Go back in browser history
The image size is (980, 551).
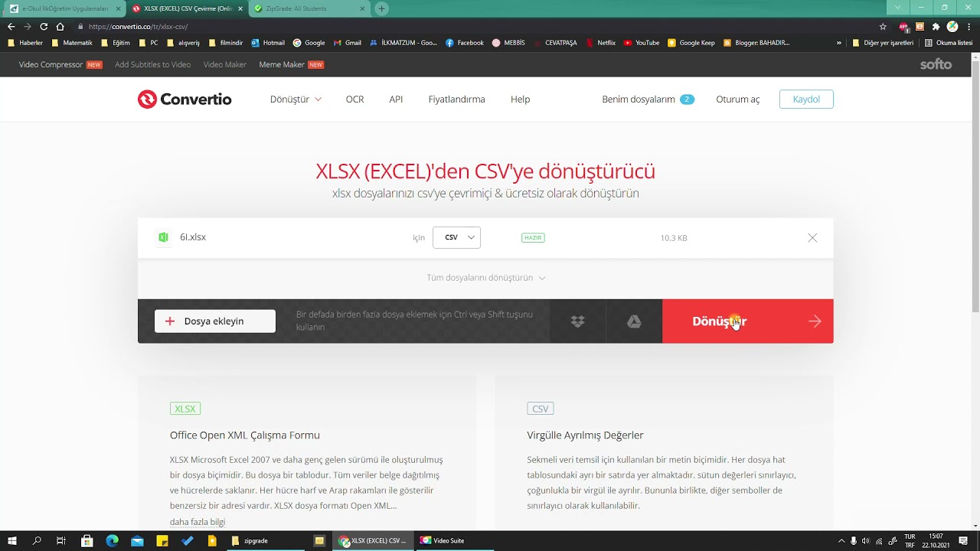[11, 26]
